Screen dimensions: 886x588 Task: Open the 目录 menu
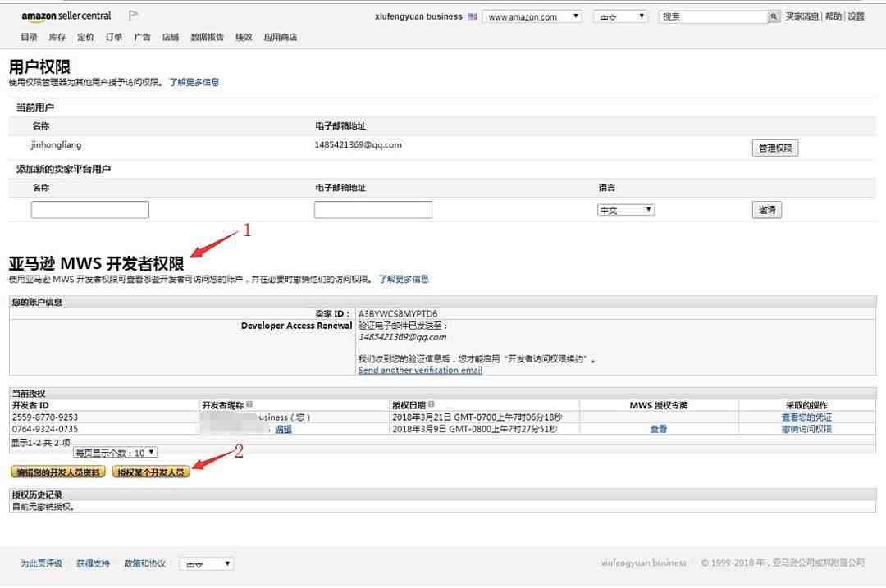[x=29, y=37]
